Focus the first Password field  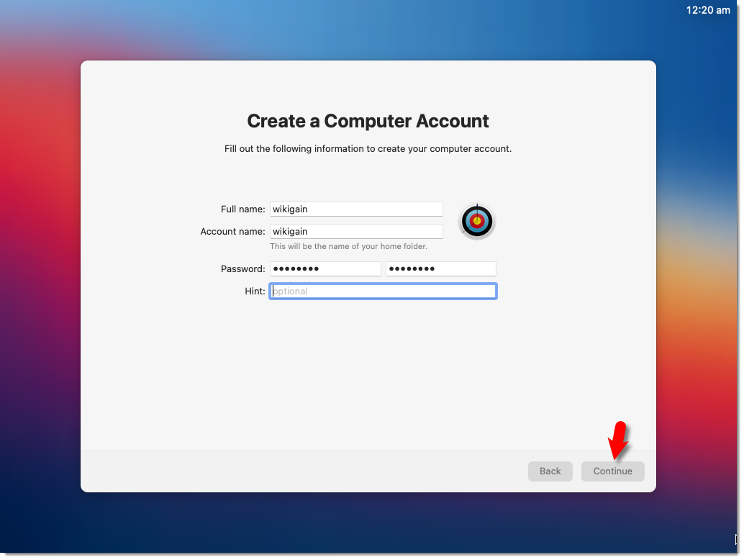click(325, 268)
